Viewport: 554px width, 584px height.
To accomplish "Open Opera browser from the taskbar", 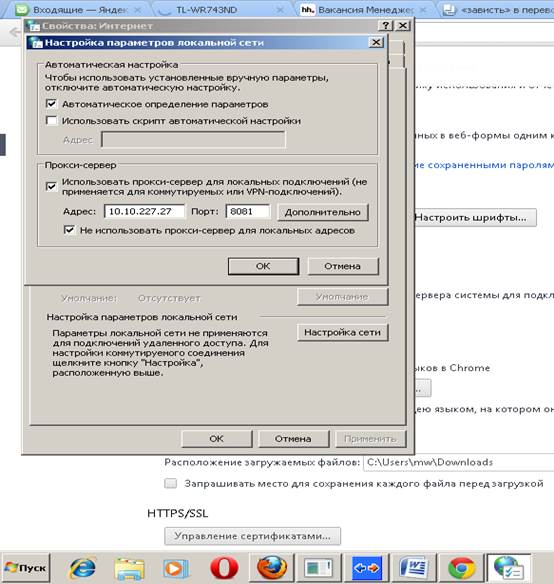I will point(224,568).
